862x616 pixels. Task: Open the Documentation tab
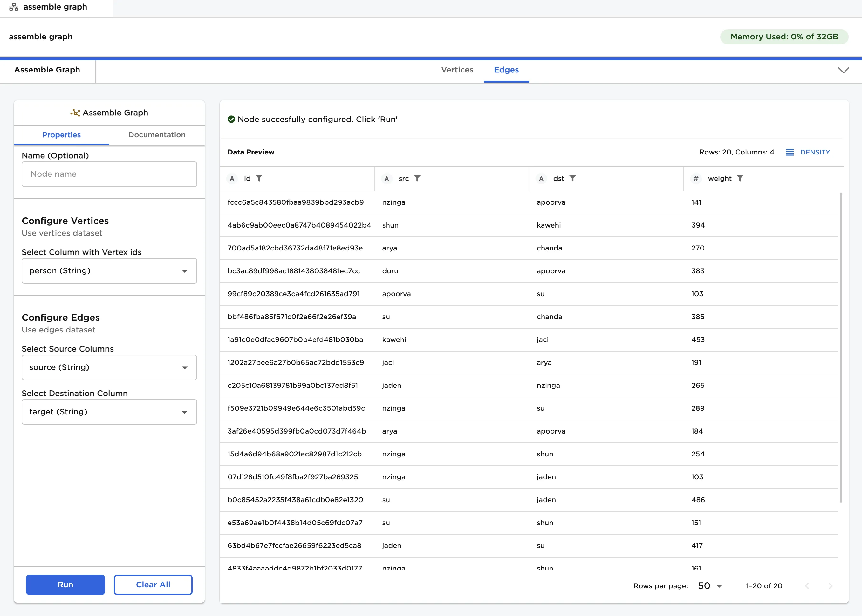[x=157, y=135]
